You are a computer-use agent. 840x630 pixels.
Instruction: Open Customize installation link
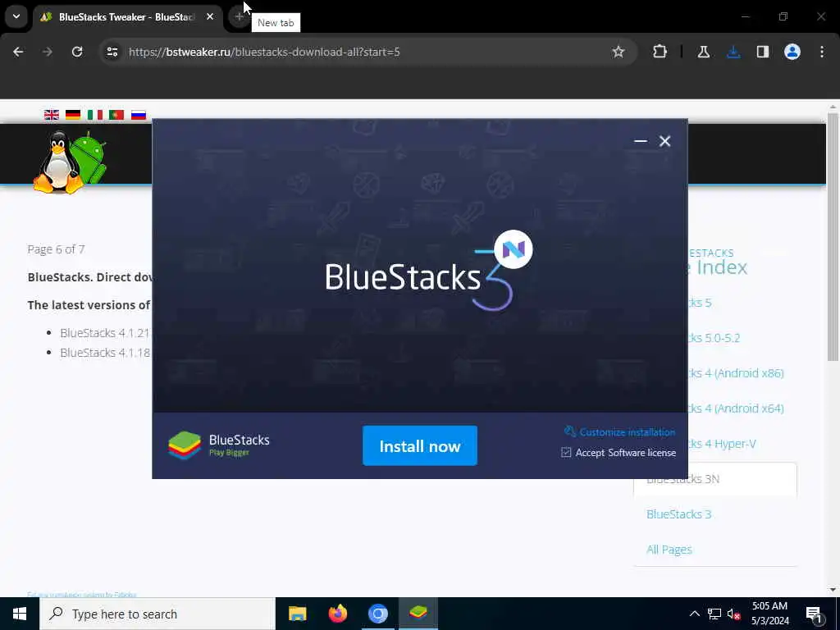pos(620,431)
